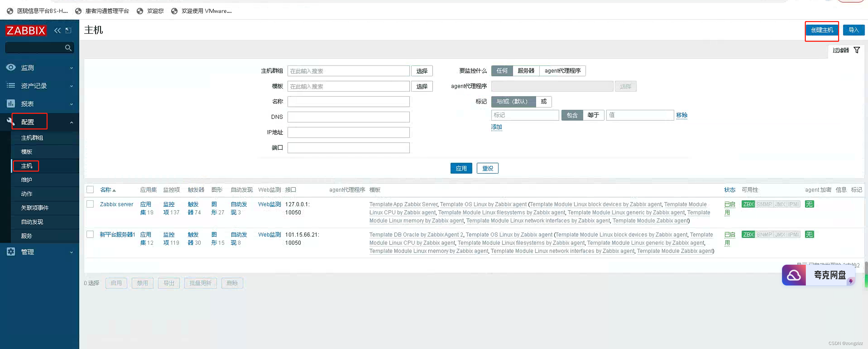Collapse the sidebar with double-arrow icon
The image size is (868, 349).
click(57, 31)
